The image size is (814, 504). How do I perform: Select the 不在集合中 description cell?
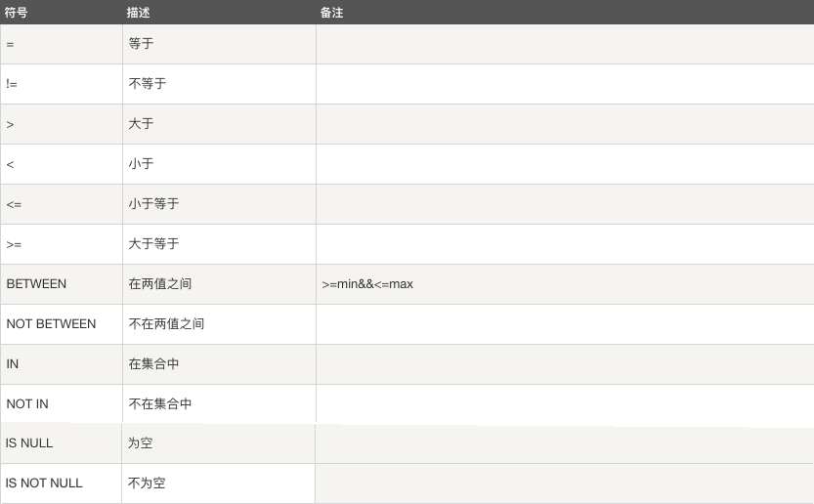[x=160, y=403]
